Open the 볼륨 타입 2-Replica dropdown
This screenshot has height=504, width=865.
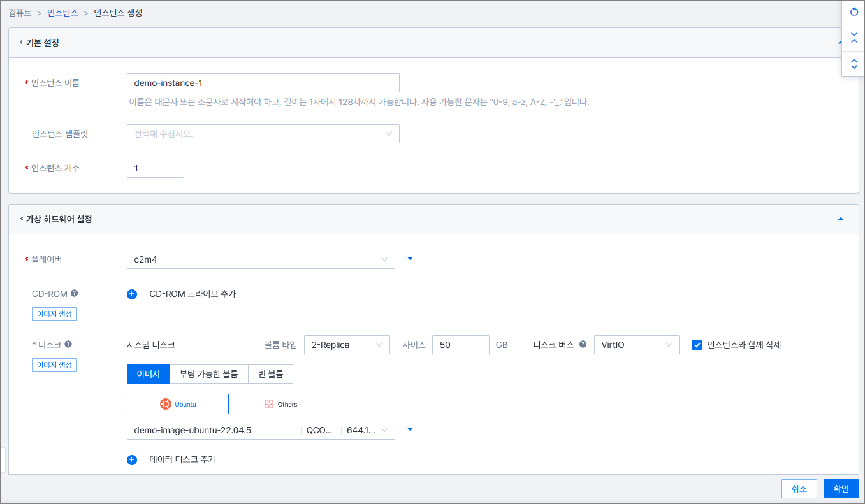tap(347, 345)
